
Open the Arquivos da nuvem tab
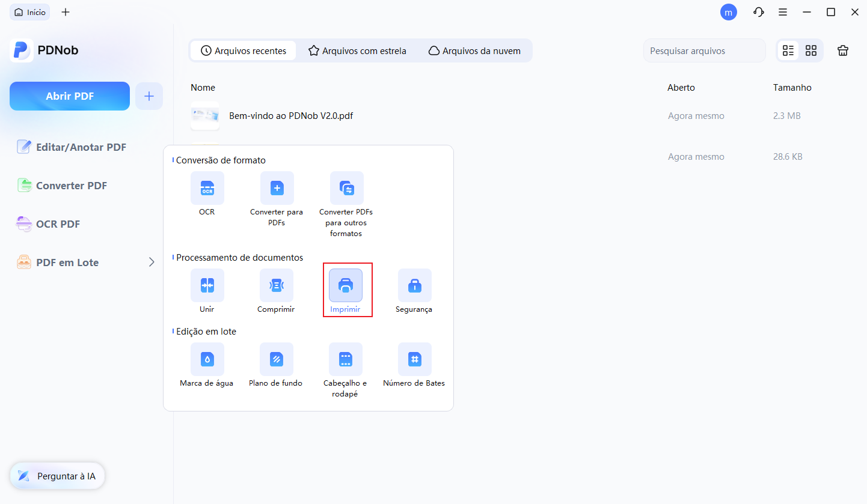(x=474, y=51)
